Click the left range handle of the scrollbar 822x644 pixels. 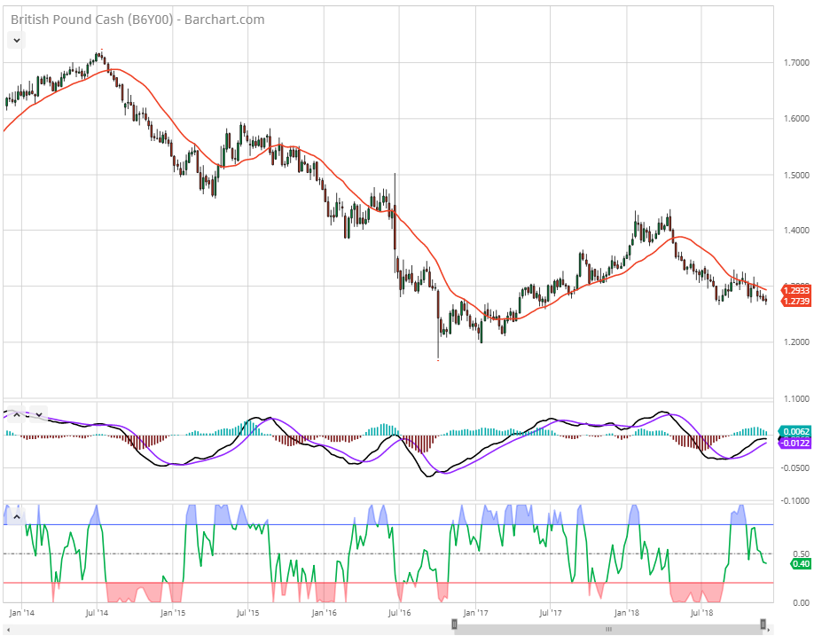click(x=455, y=624)
